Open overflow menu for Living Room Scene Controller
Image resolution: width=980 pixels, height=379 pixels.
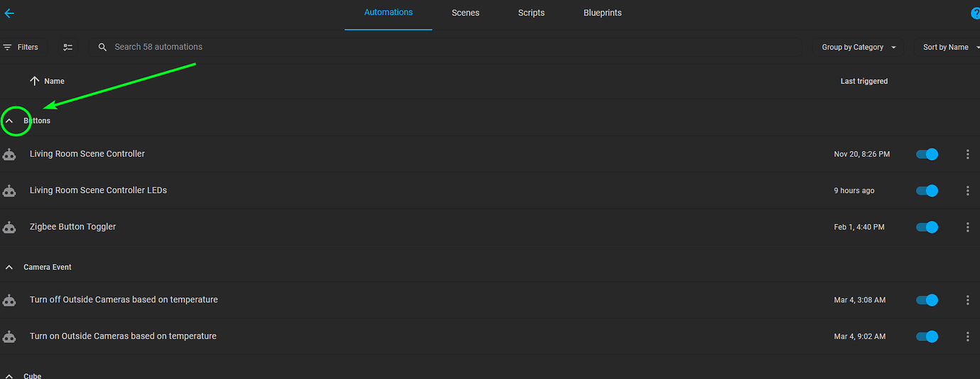coord(967,154)
